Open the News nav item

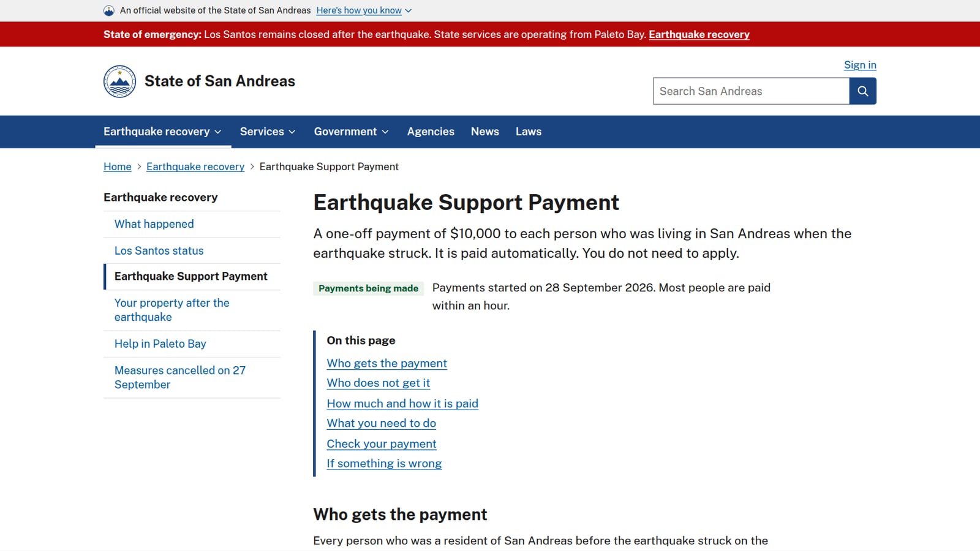485,132
